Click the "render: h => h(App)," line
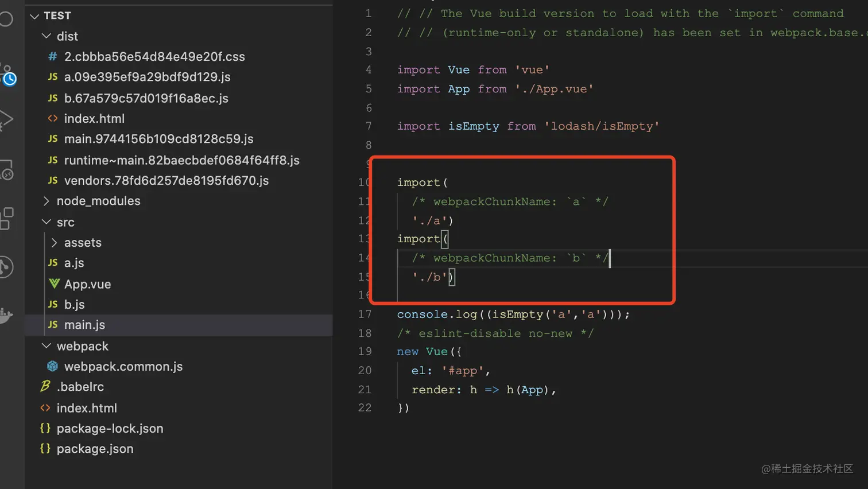 coord(484,389)
